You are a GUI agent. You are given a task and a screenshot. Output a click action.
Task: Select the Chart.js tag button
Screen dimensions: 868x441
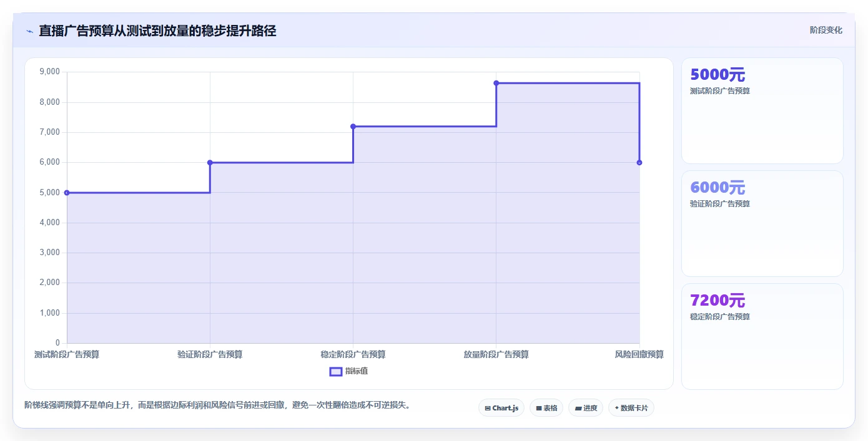[501, 408]
